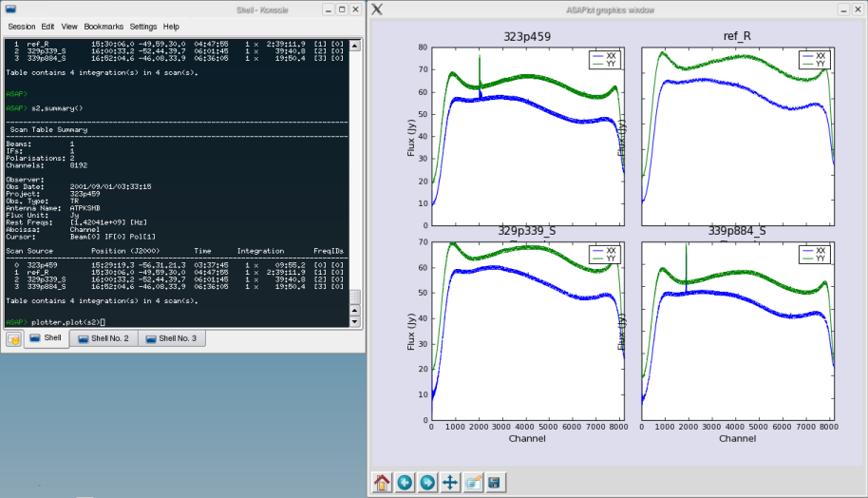
Task: Click the Konsole window menu icon
Action: click(x=10, y=10)
